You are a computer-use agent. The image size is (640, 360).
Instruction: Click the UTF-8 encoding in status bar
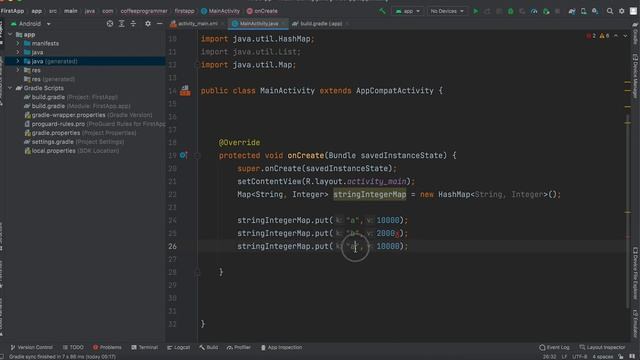579,357
